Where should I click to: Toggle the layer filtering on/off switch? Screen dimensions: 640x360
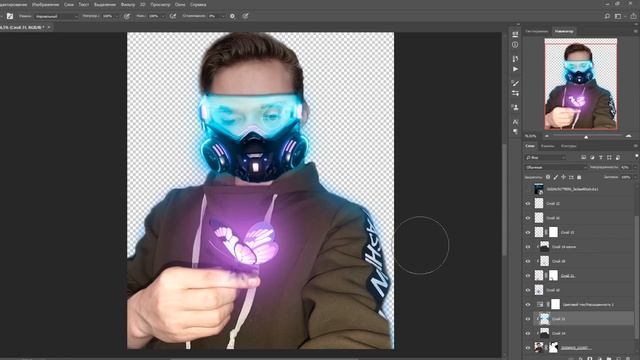pyautogui.click(x=636, y=157)
